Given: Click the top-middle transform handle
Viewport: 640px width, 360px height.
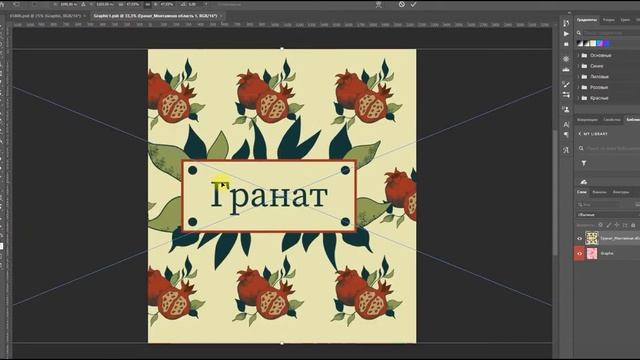Looking at the screenshot, I should pos(282,49).
